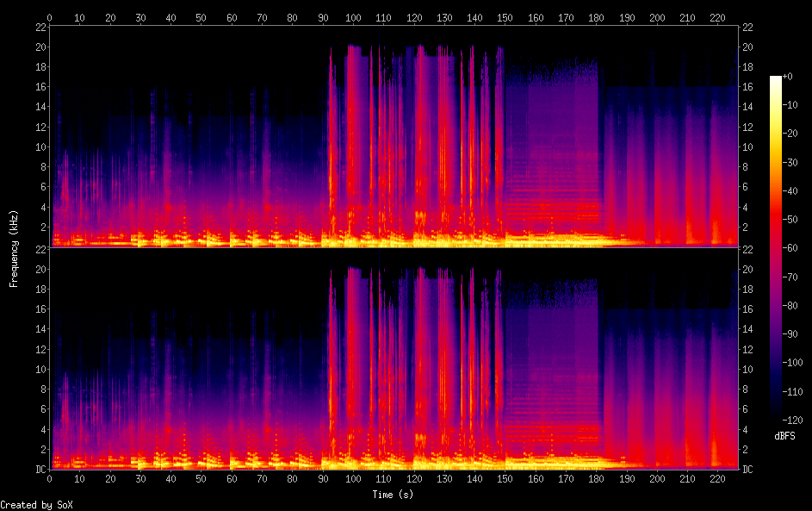The width and height of the screenshot is (812, 511).
Task: Click the "+0" label on the color scale
Action: pos(787,76)
